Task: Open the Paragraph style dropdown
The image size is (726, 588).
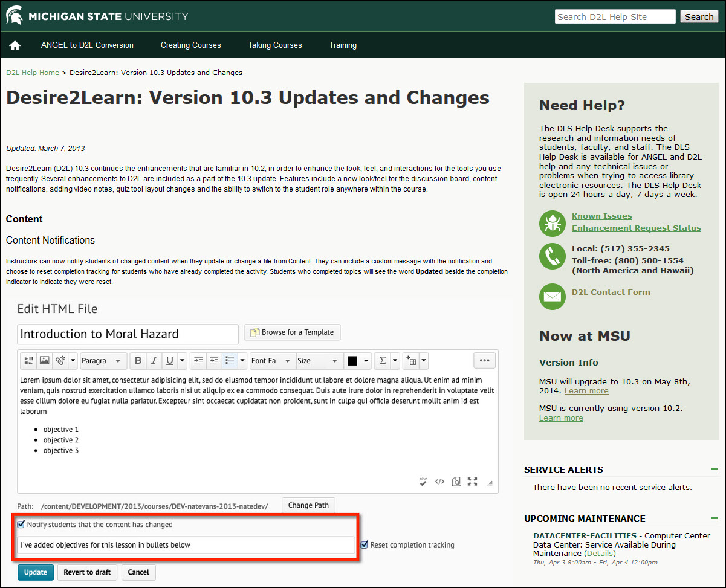Action: (x=103, y=360)
